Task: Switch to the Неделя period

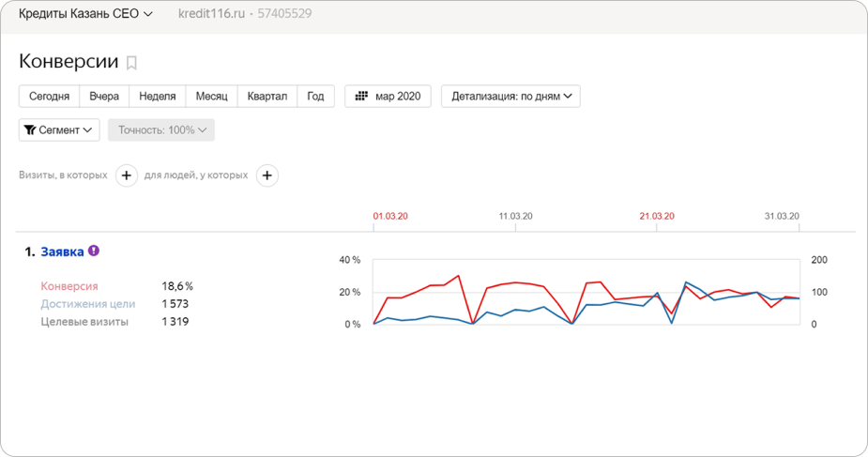Action: (158, 97)
